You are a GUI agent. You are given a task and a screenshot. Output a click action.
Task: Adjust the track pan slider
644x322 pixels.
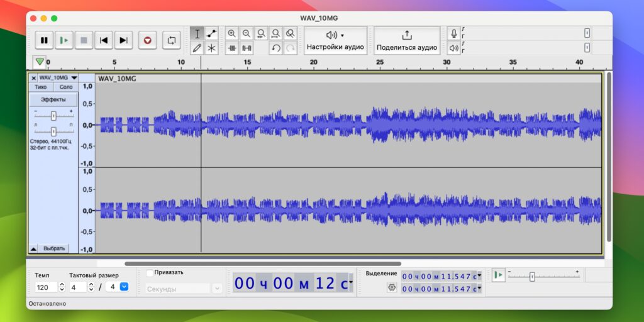53,131
